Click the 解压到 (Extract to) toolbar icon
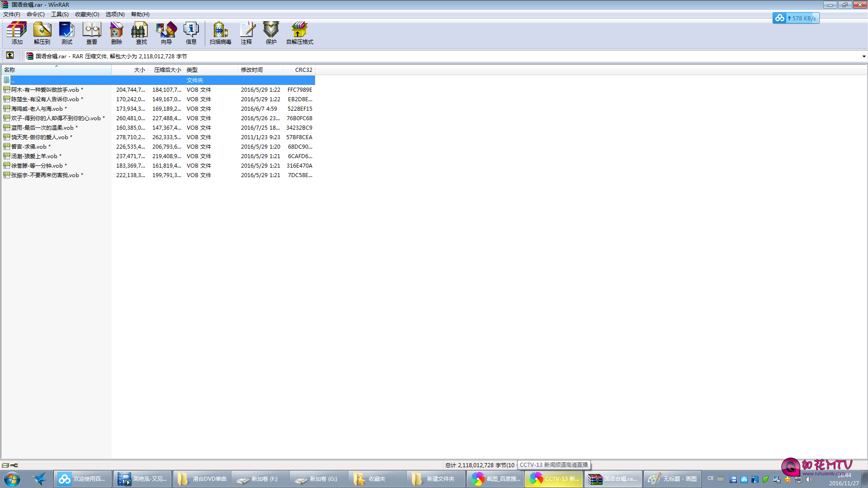 coord(42,33)
